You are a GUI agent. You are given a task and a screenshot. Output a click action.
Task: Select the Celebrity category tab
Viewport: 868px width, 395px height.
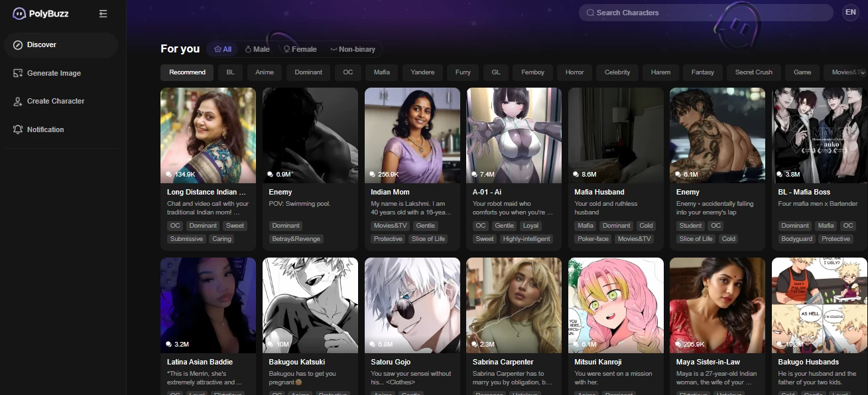click(x=617, y=72)
